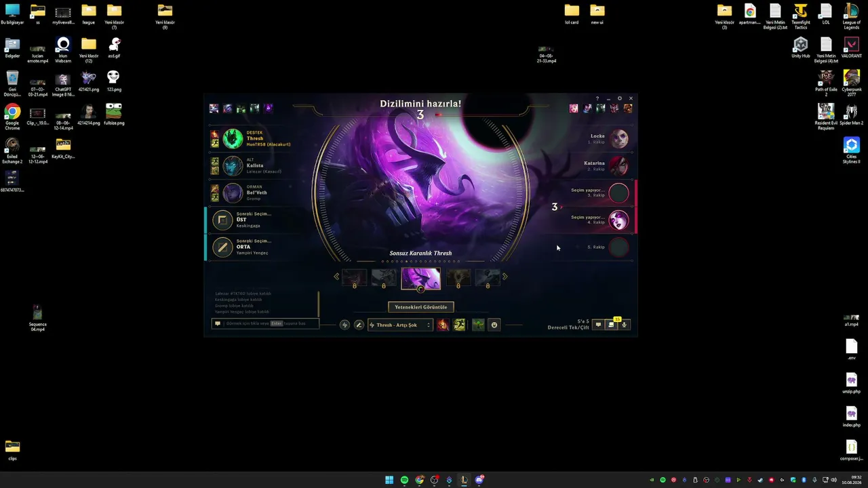
Task: Pick the locked skin thumbnail right of the selected one
Action: click(458, 278)
